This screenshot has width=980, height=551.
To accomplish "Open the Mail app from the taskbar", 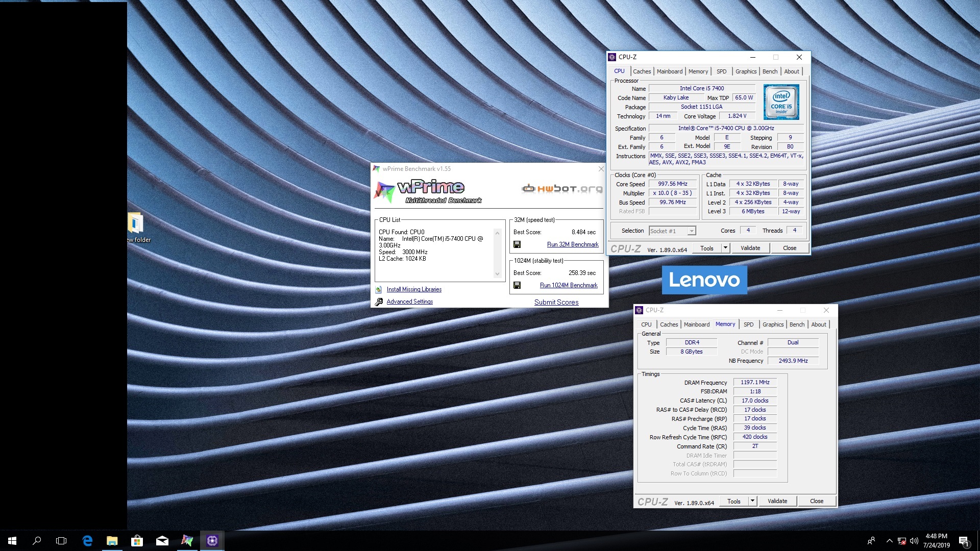I will [162, 541].
